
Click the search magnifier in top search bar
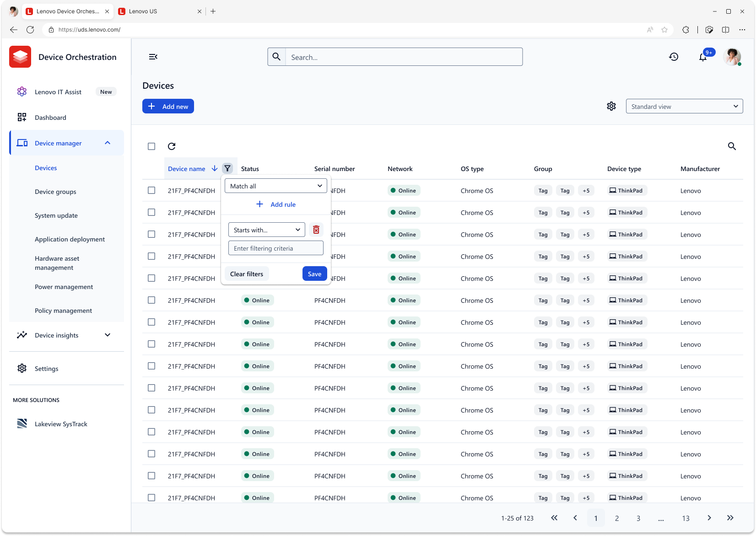[x=276, y=57]
